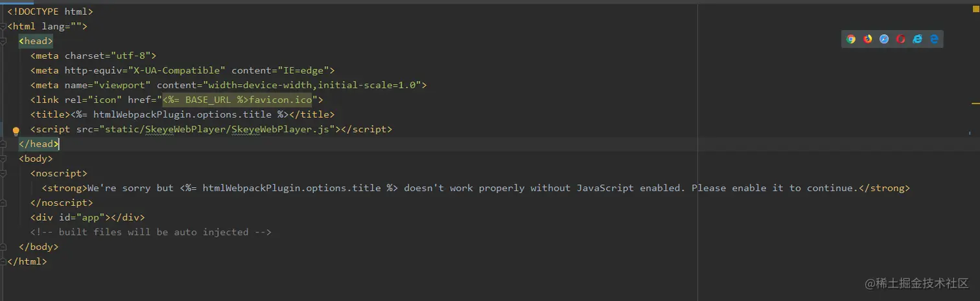Collapse the <noscript> block fold marker

click(3, 173)
